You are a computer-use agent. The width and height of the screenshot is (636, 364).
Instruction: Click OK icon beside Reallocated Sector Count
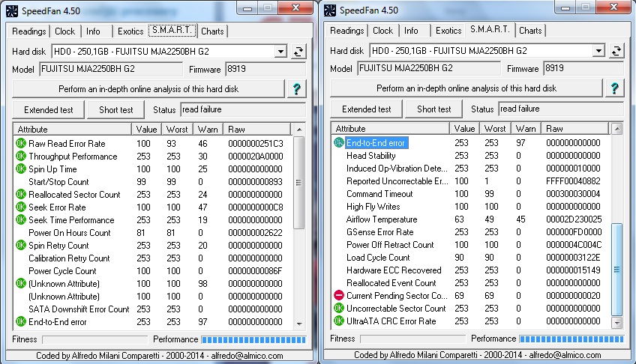tap(21, 194)
